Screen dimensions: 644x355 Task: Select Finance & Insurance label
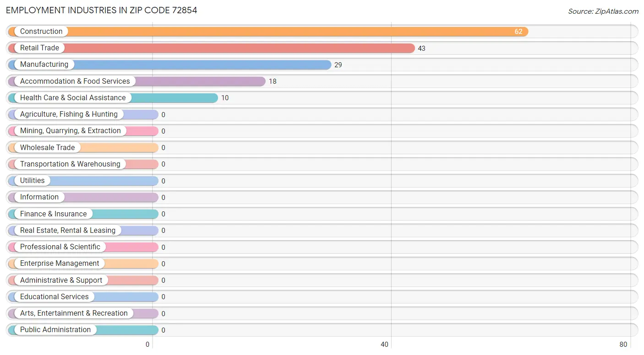point(53,214)
